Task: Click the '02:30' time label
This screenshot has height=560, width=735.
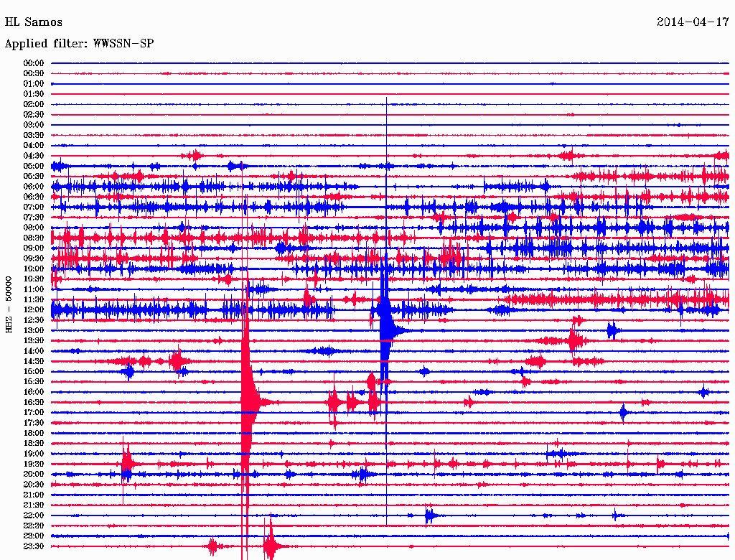Action: [x=34, y=114]
